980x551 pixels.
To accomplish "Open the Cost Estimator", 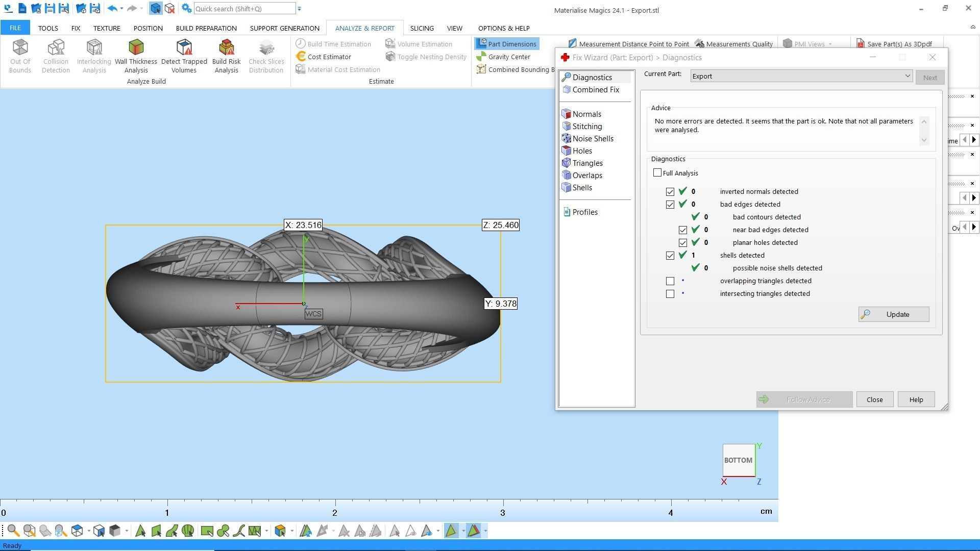I will (x=324, y=57).
